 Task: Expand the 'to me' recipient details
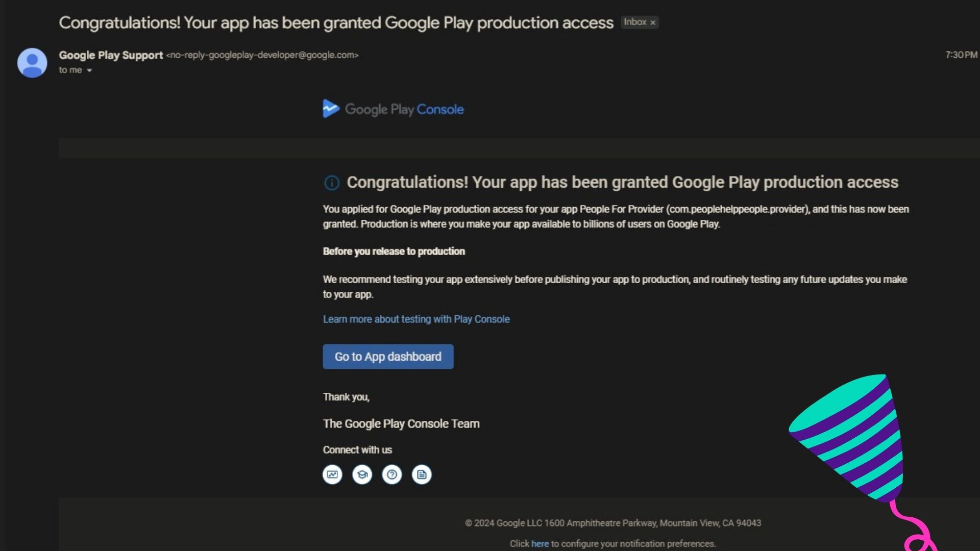click(x=70, y=70)
